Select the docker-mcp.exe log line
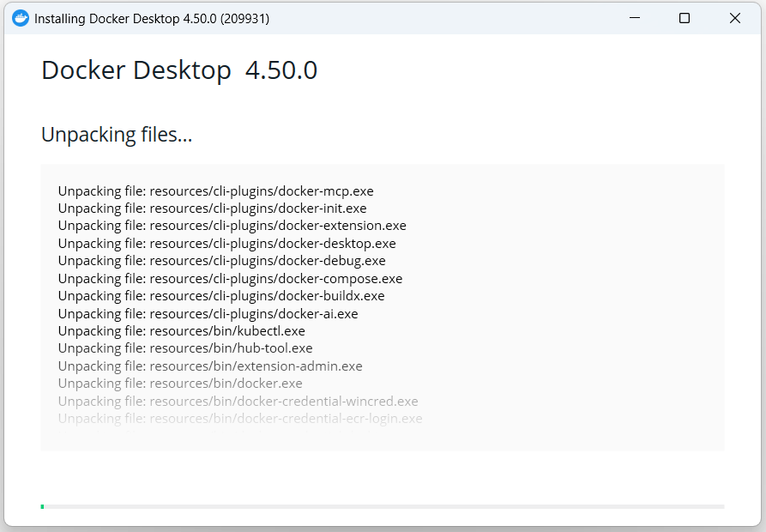 point(216,191)
